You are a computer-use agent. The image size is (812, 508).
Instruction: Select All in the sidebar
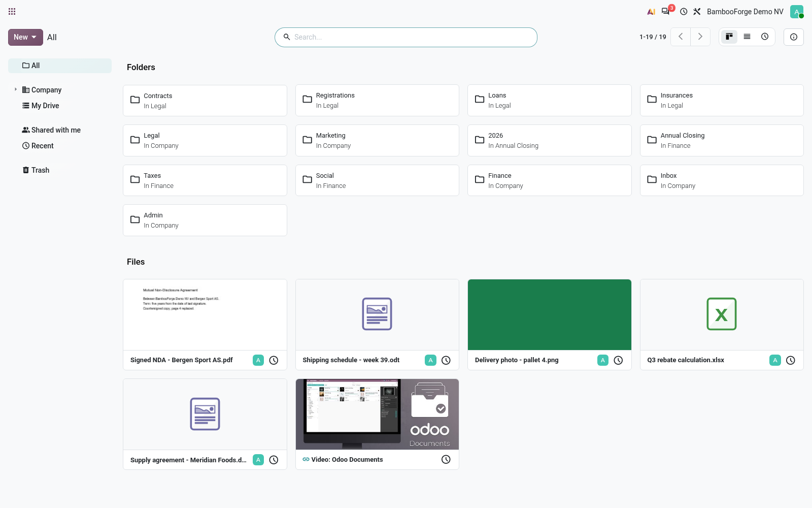pyautogui.click(x=60, y=66)
